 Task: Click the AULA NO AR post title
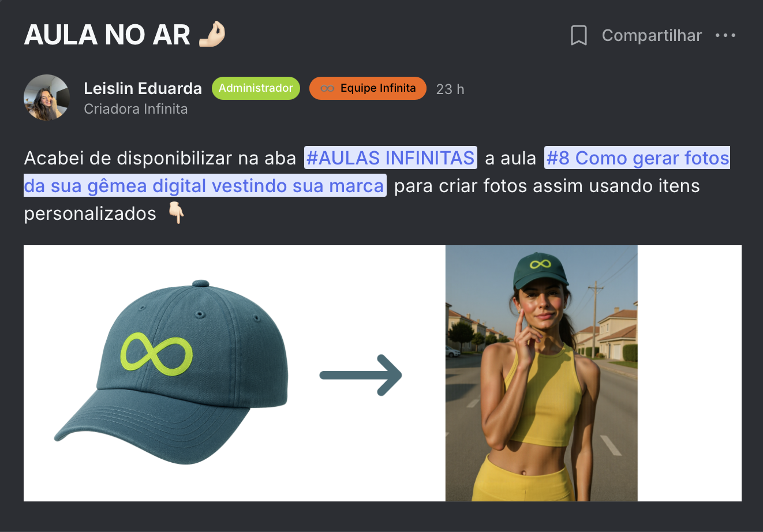coord(107,35)
